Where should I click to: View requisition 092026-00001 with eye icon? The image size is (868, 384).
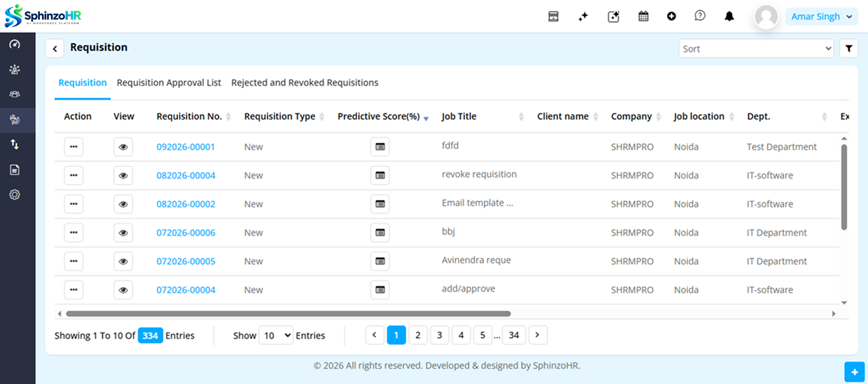tap(123, 147)
